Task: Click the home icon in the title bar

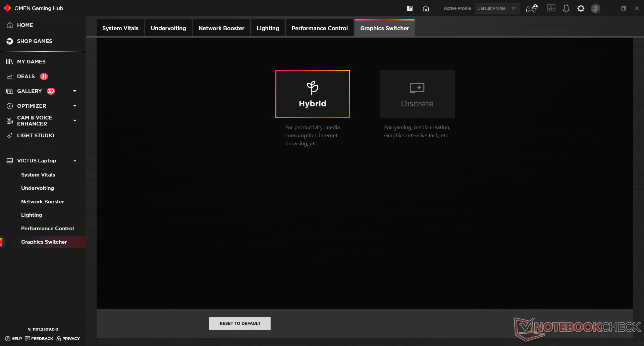Action: 426,8
